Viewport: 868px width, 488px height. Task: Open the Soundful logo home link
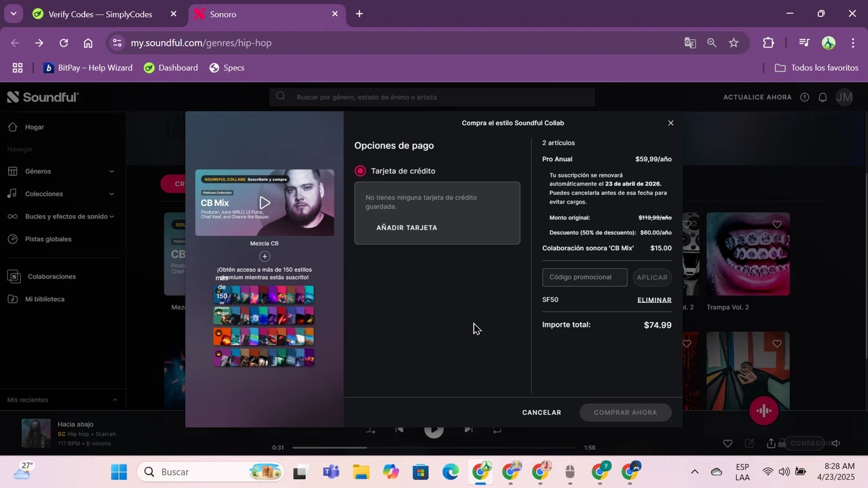(x=43, y=97)
